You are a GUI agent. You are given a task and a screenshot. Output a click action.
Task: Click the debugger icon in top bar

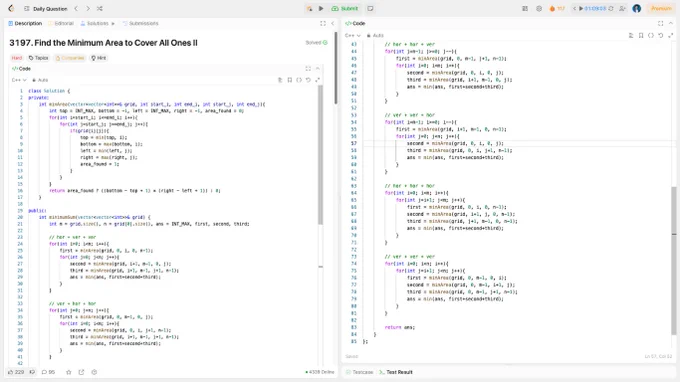(309, 9)
